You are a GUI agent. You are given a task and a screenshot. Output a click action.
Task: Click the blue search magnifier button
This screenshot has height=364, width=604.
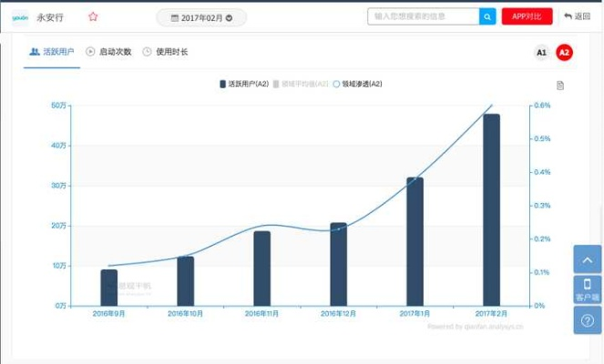pyautogui.click(x=487, y=16)
